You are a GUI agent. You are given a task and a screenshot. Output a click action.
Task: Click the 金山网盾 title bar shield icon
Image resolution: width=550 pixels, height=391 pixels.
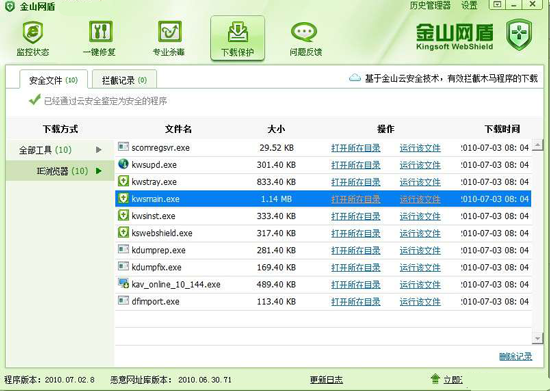click(x=9, y=6)
